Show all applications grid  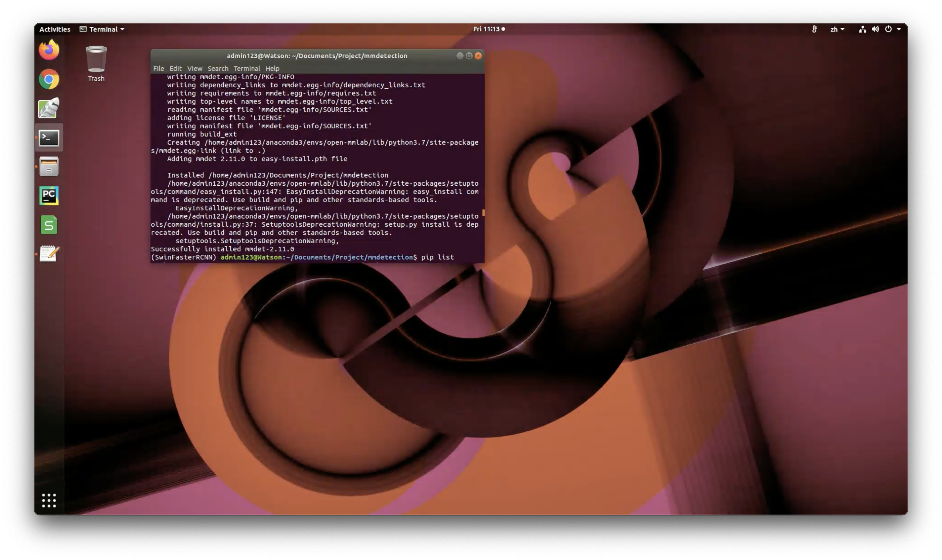point(49,500)
